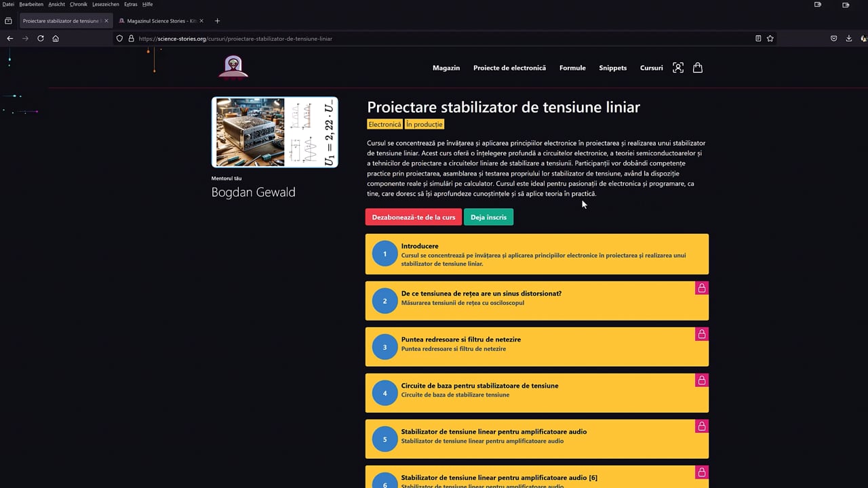The width and height of the screenshot is (868, 488).
Task: Open Proiecte de electronică navigation link
Action: tap(509, 68)
